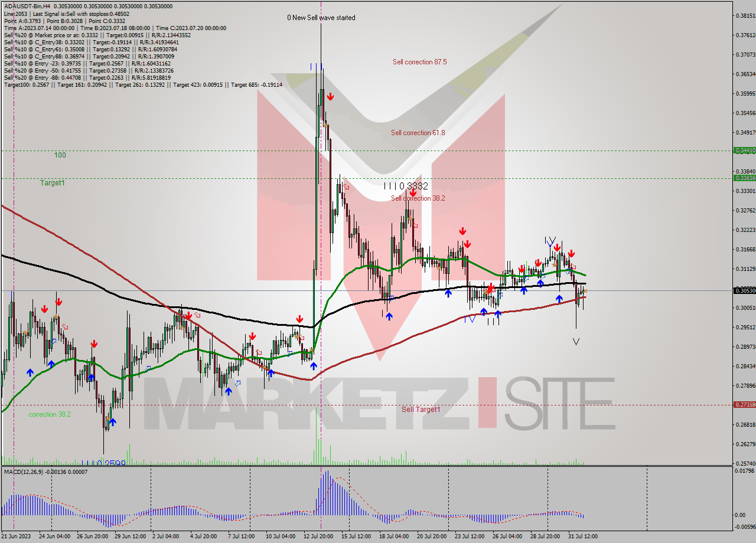
Task: Click the 0.31668 price axis label
Action: click(745, 249)
